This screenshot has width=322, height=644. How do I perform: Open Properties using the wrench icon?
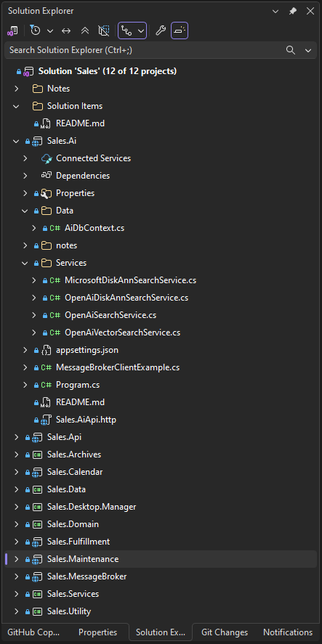tap(161, 30)
